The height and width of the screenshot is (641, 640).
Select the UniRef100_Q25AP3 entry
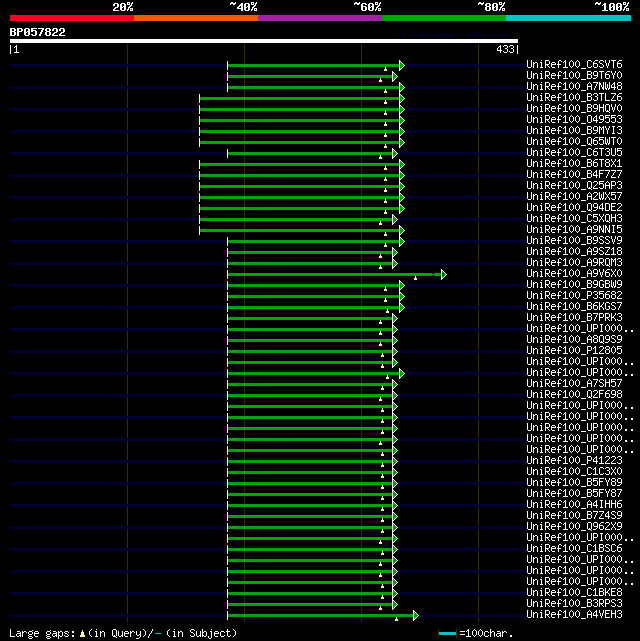click(x=574, y=186)
